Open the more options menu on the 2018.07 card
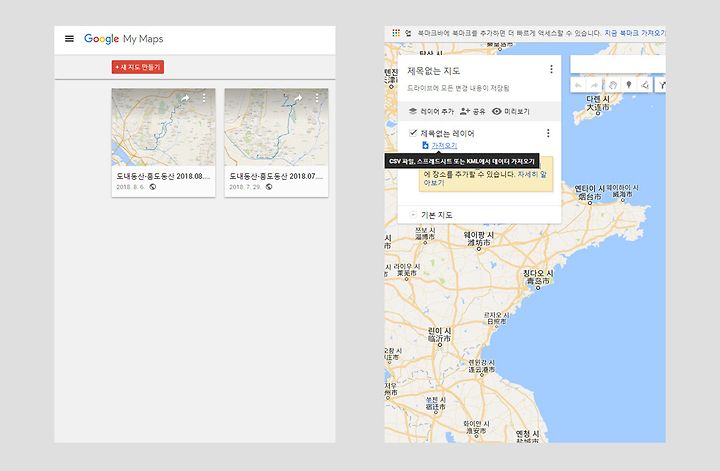The image size is (720, 471). [x=317, y=98]
